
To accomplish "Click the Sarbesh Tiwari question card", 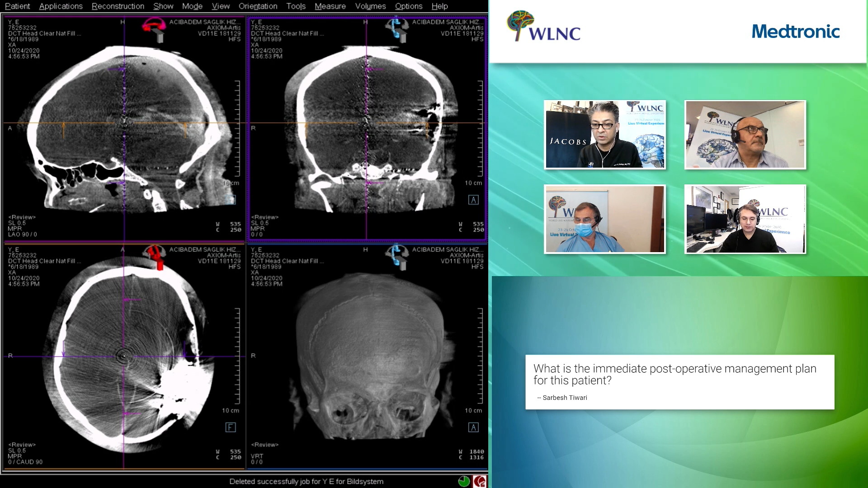I will pos(679,382).
